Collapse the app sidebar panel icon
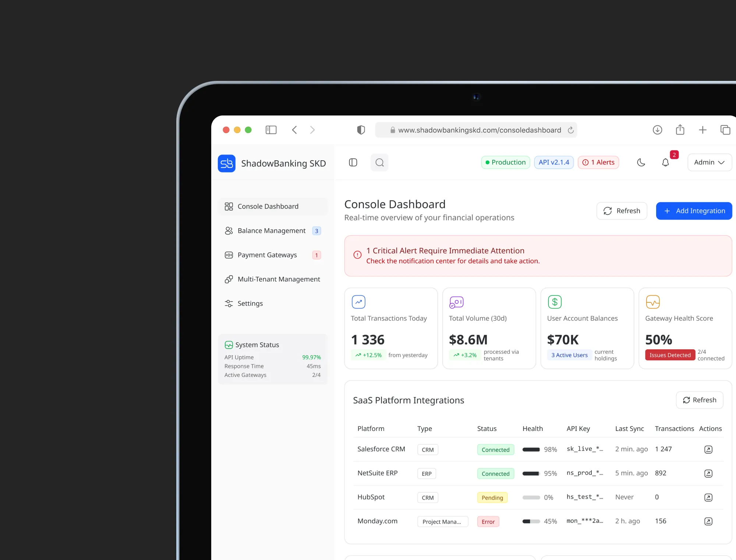 (353, 162)
